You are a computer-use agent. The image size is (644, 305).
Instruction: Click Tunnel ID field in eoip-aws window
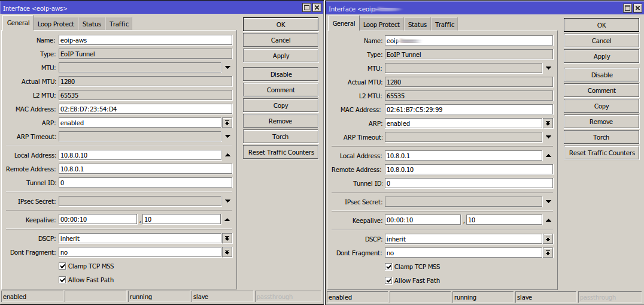145,183
